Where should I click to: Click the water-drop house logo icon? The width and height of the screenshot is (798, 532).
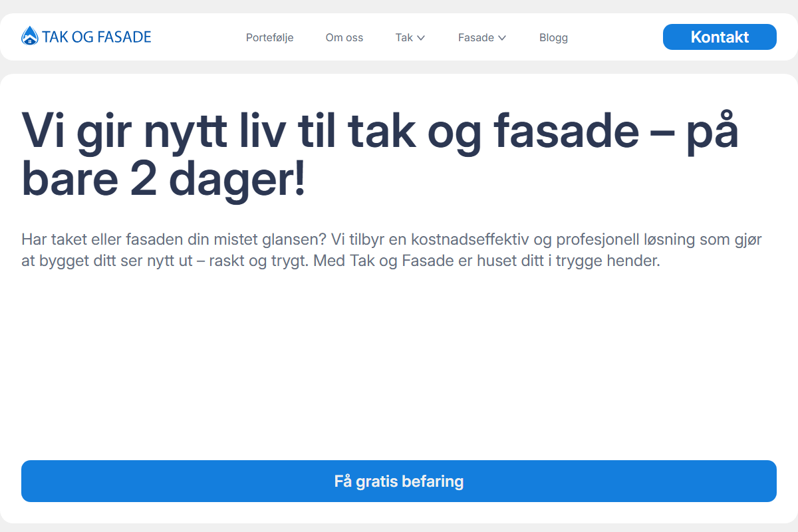point(30,36)
